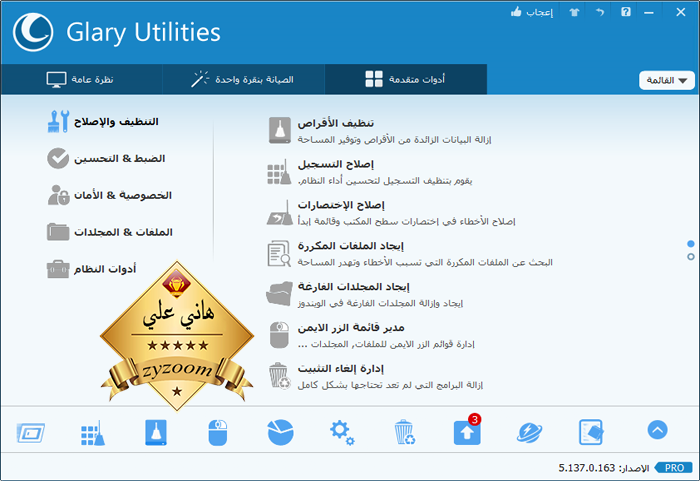Open the skin t-shirt icon in title bar

point(574,12)
